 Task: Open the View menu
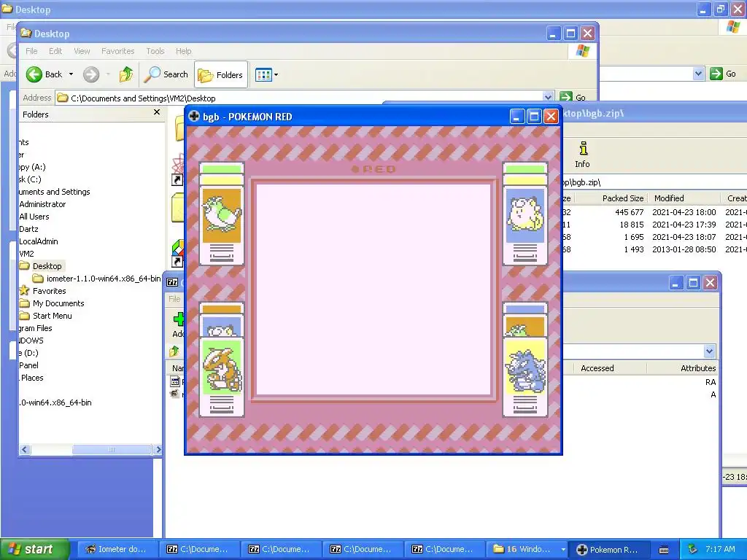point(82,51)
